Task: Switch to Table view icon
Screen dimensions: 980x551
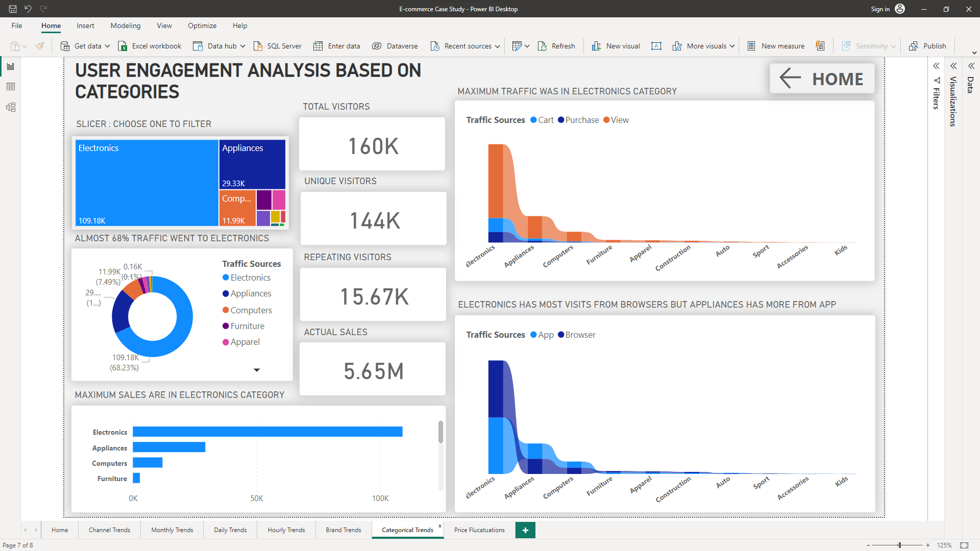Action: click(10, 87)
